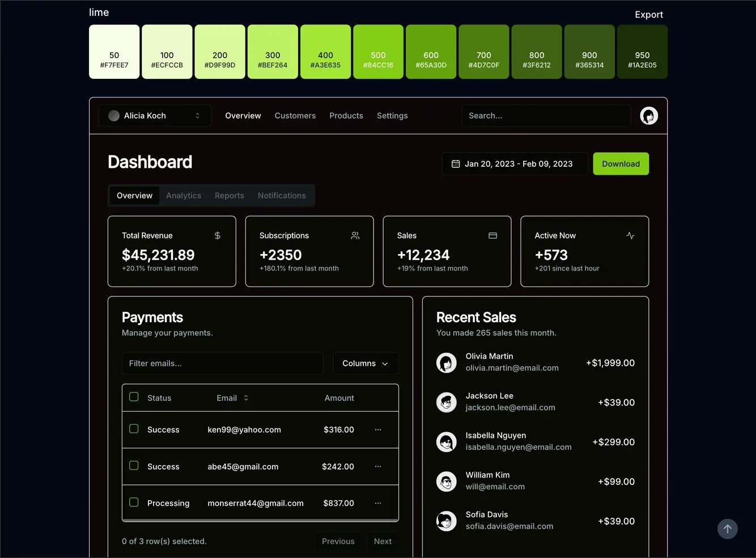Pick the lime 900 swatch #365314

(x=589, y=52)
